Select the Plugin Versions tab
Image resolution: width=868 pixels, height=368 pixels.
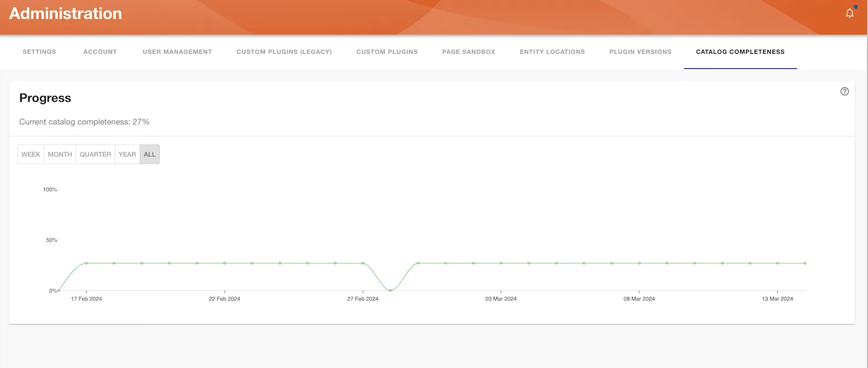click(640, 51)
